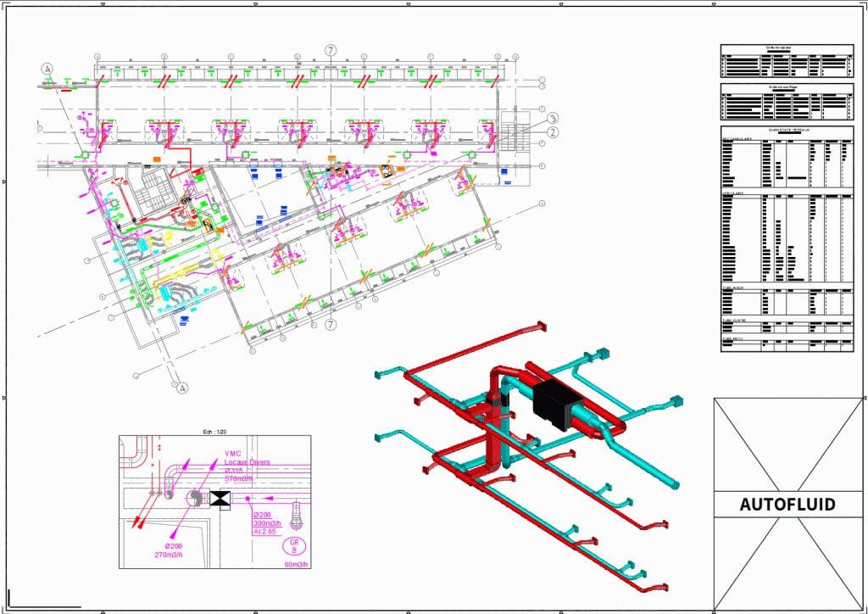
Task: Click grid bubble 7 at the top of plan
Action: pyautogui.click(x=331, y=50)
